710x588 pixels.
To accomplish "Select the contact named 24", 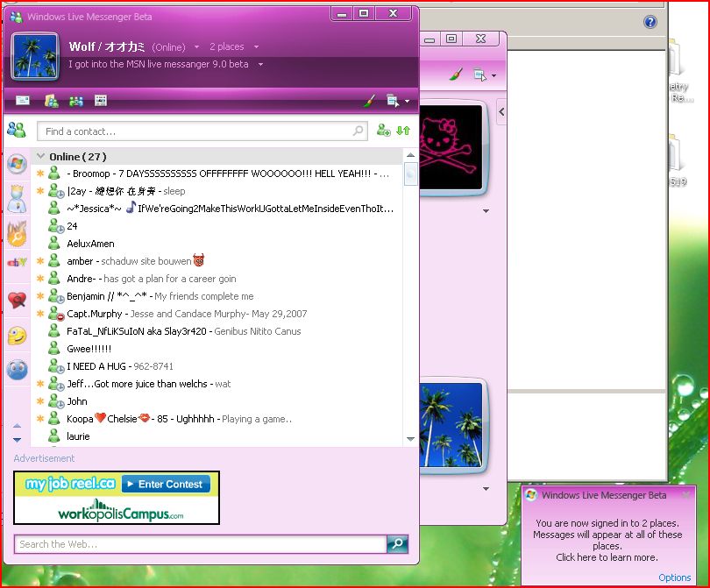I will (x=217, y=226).
